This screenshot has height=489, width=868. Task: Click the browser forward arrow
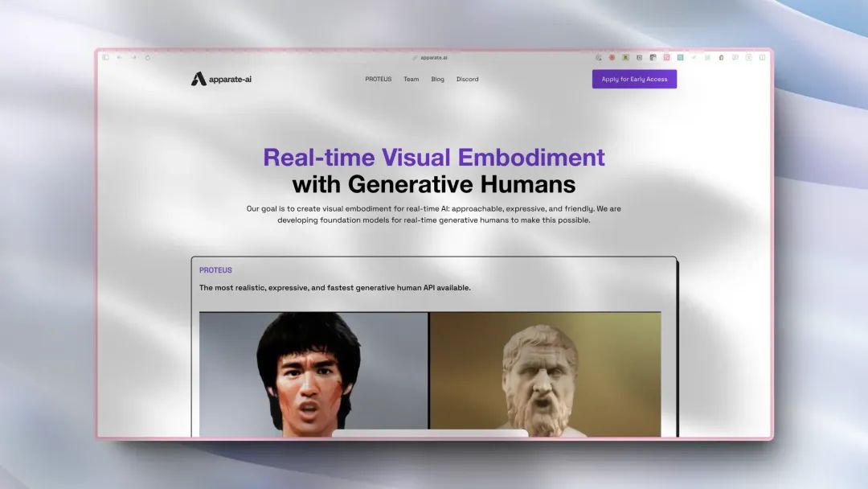click(x=133, y=58)
